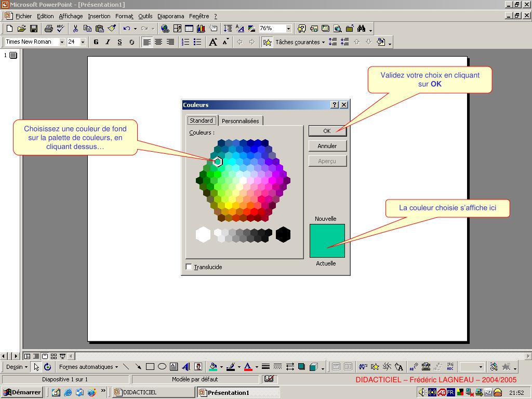Select the Standard tab in Couleurs
This screenshot has width=532, height=399.
(x=201, y=121)
